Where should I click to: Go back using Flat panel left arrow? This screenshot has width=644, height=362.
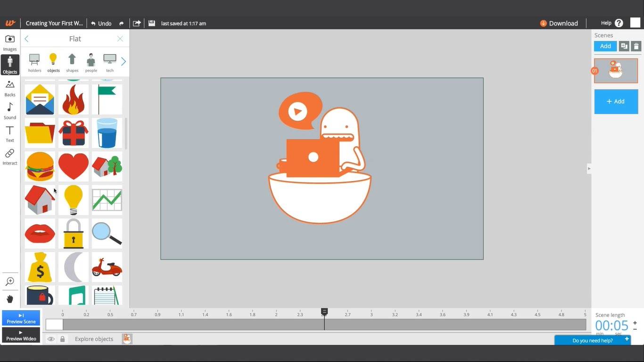point(26,39)
